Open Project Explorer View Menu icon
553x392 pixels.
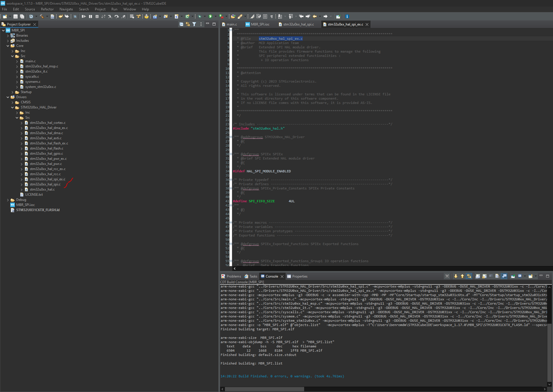[201, 24]
